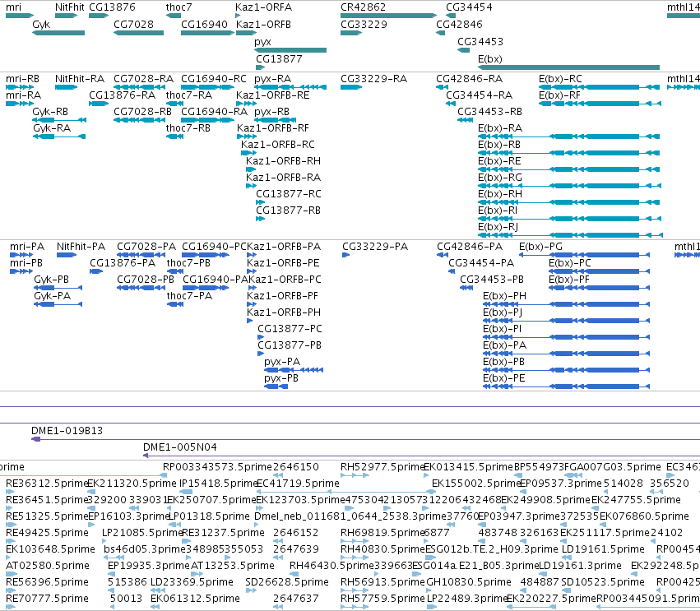Click the Gyk-RA transcript label
Image resolution: width=700 pixels, height=611 pixels.
pyautogui.click(x=52, y=128)
